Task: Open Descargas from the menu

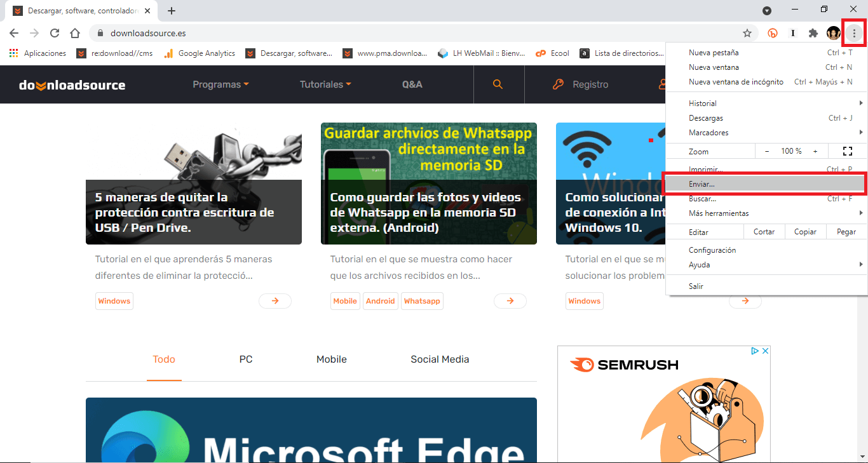Action: [x=766, y=118]
